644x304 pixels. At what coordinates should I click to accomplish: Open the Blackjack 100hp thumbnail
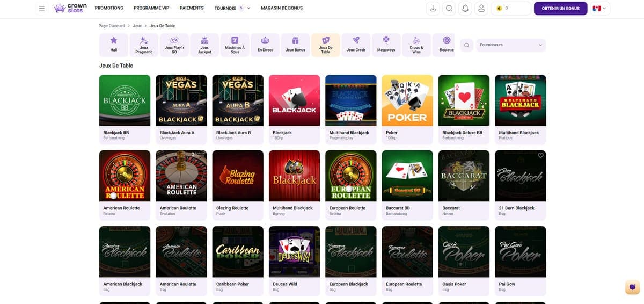(294, 100)
